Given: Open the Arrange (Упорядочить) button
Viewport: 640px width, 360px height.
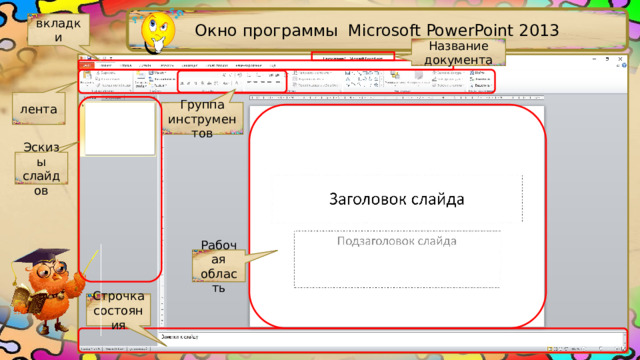Looking at the screenshot, I should (396, 79).
